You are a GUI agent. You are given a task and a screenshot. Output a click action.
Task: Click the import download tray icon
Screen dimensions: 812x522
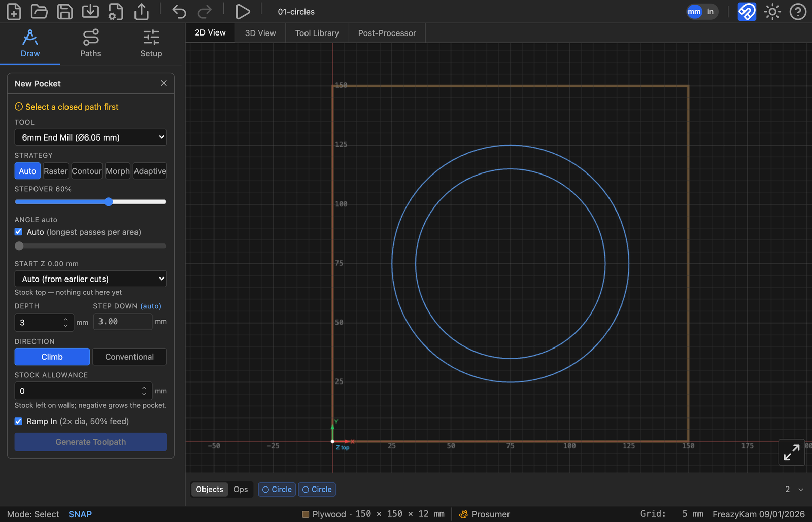[90, 11]
